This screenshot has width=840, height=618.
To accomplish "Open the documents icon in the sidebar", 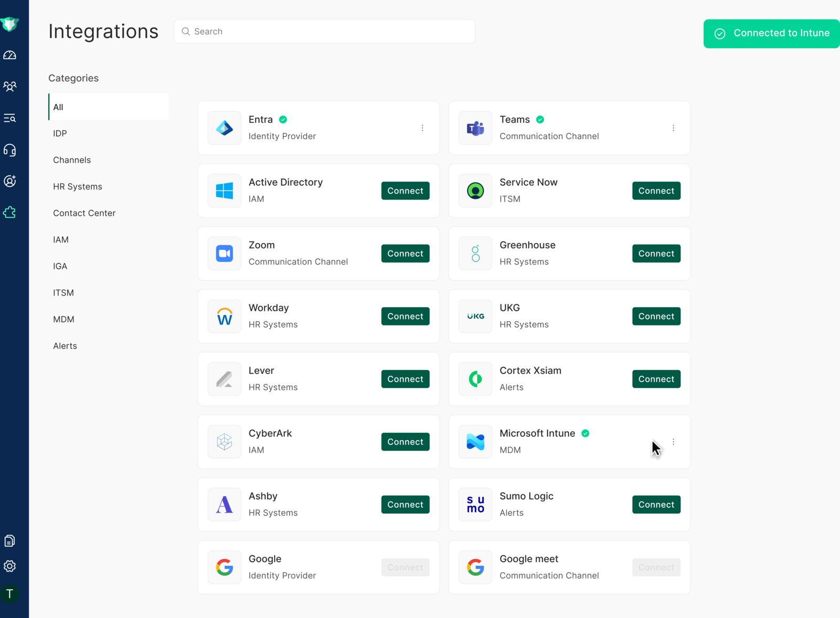I will coord(9,541).
